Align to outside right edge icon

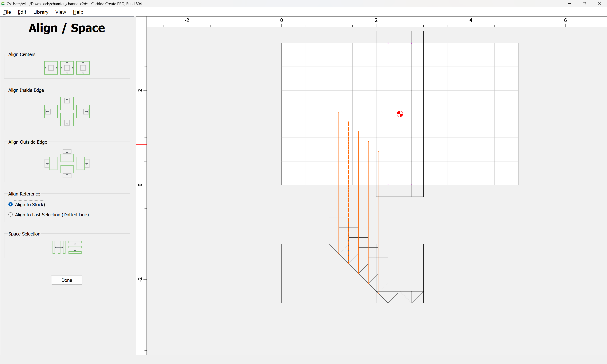click(x=83, y=163)
